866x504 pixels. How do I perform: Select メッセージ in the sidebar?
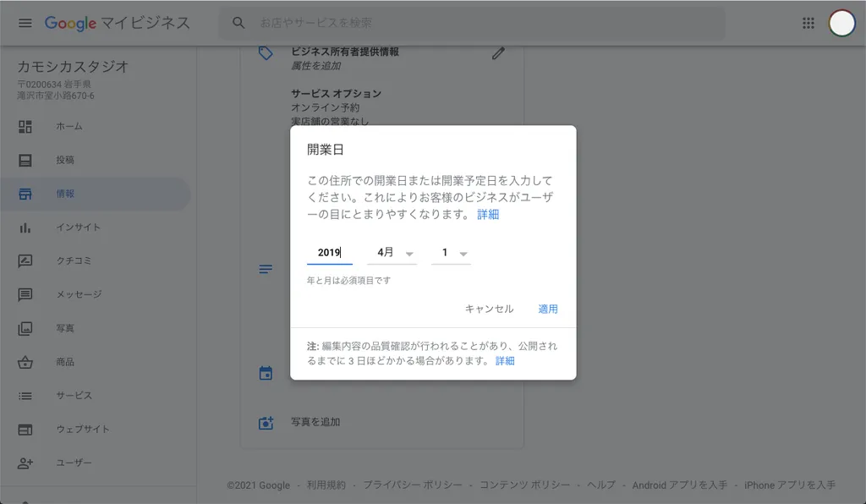tap(95, 295)
